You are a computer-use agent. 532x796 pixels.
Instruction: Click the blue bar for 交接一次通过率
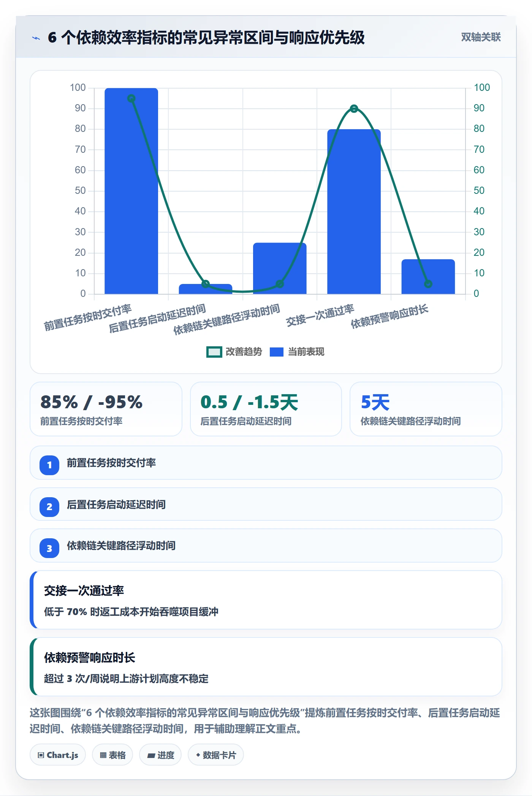[354, 211]
